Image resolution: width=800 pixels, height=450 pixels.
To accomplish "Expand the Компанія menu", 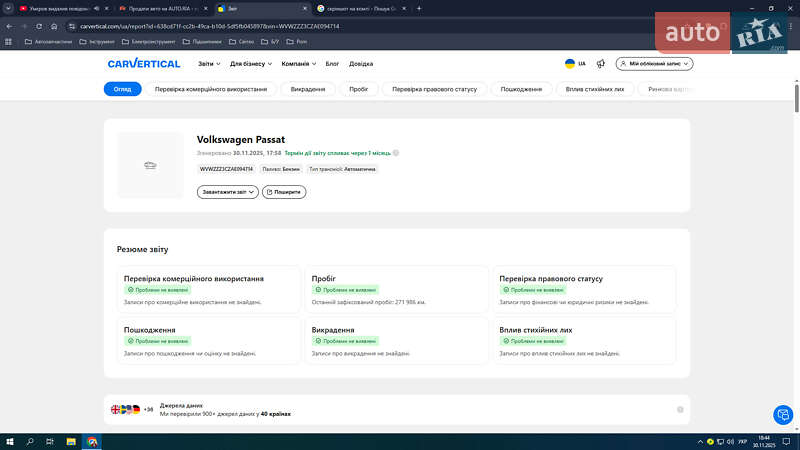I will pyautogui.click(x=298, y=64).
